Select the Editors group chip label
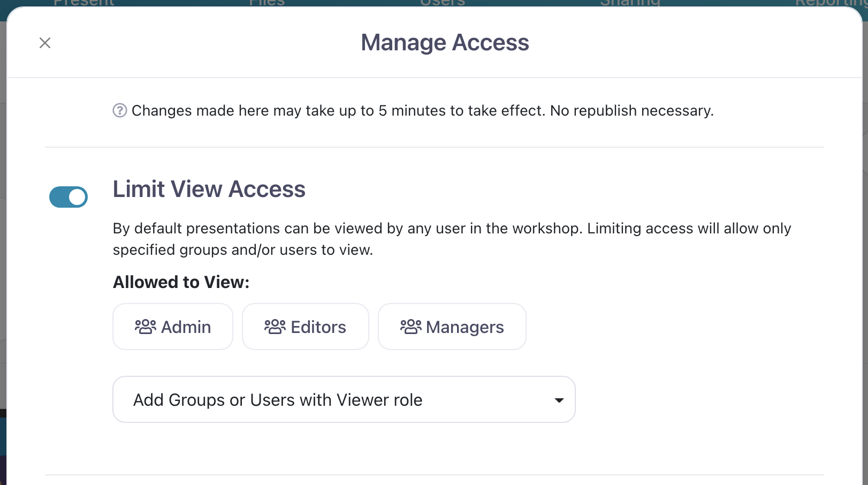The height and width of the screenshot is (485, 868). click(318, 327)
